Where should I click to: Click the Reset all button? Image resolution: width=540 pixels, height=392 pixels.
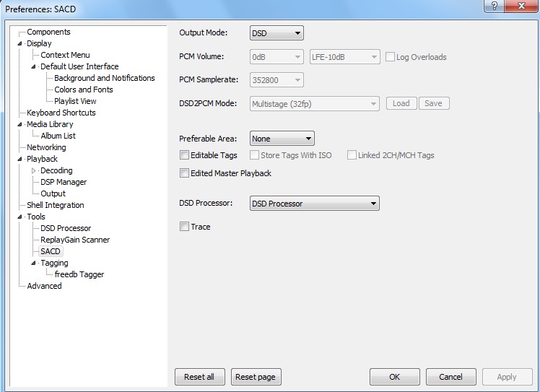point(200,377)
